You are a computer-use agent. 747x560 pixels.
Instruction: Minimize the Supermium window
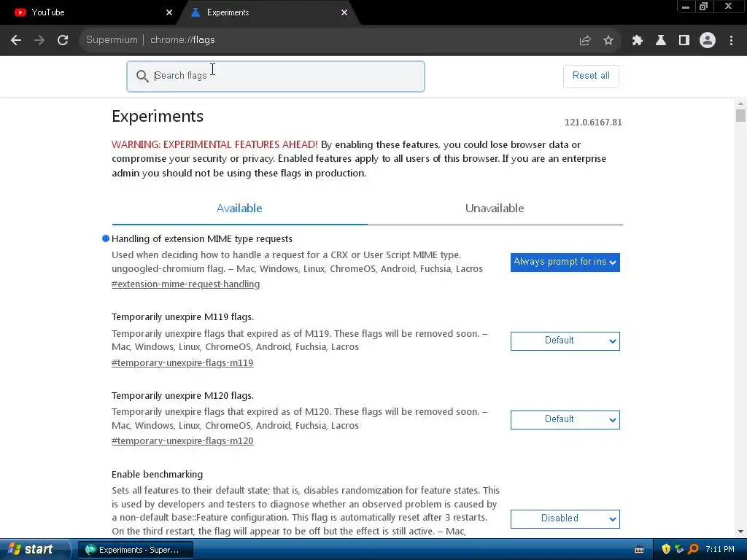click(x=686, y=7)
